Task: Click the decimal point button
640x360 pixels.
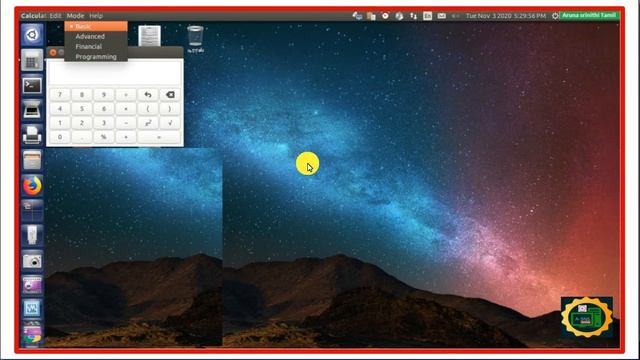Action: point(82,137)
